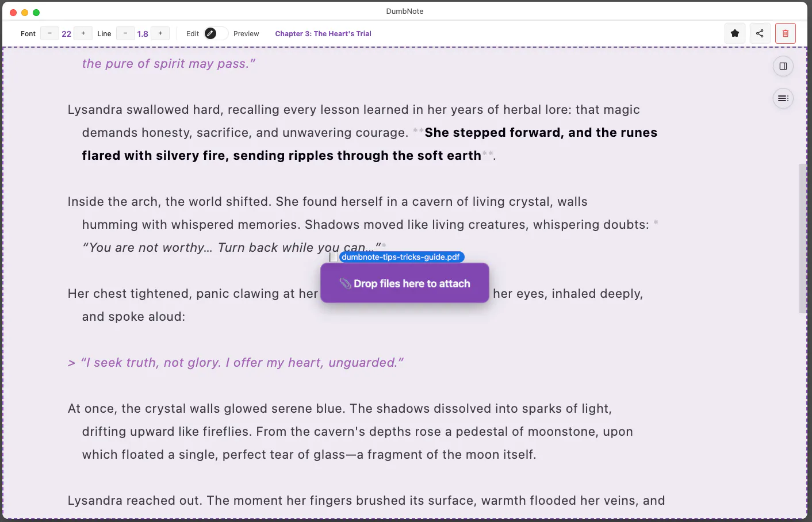Click the font size value 22
This screenshot has height=522, width=812.
[x=67, y=34]
